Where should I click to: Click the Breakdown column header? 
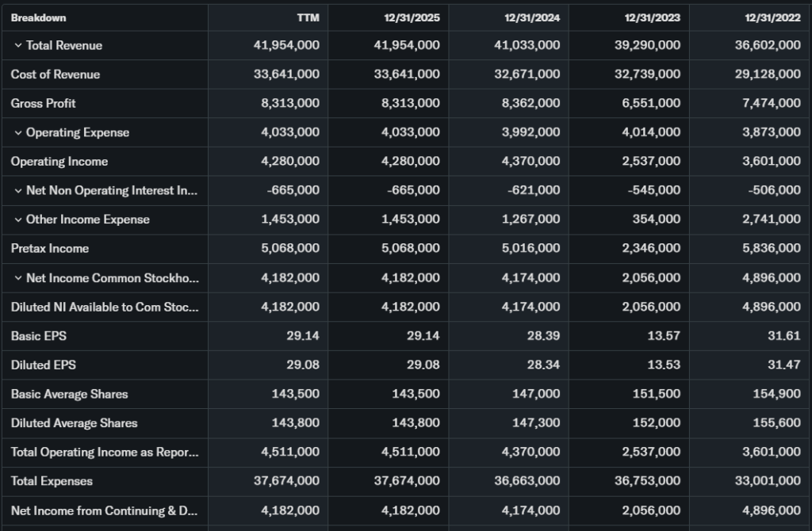(x=39, y=17)
